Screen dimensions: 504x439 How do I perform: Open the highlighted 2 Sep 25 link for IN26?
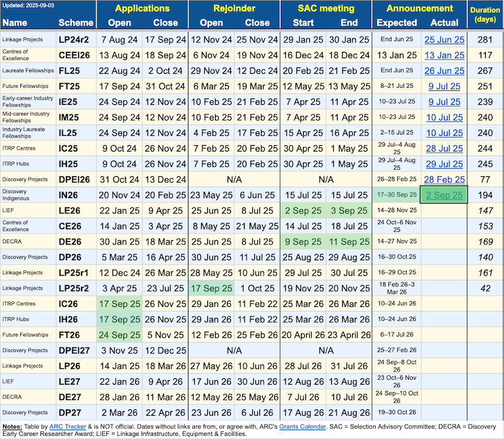click(x=444, y=195)
